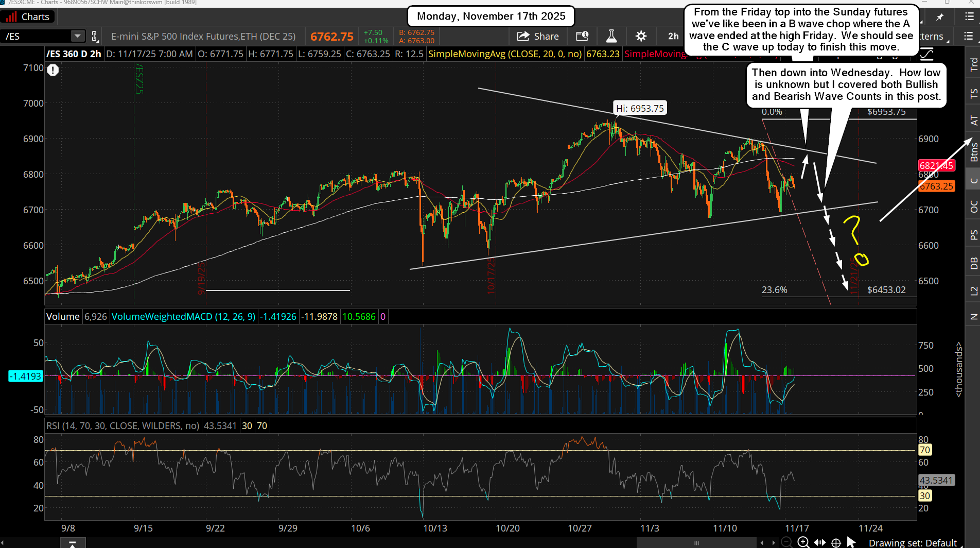This screenshot has height=548, width=980.
Task: Activate the crosshair cursor icon
Action: (x=835, y=542)
